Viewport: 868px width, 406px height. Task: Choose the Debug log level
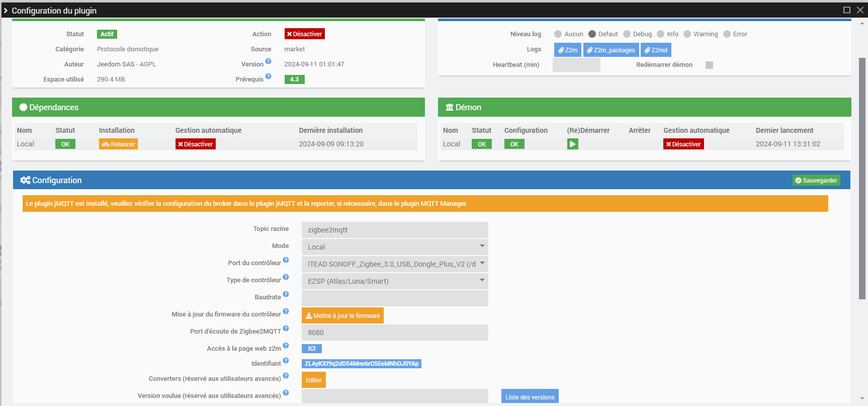tap(627, 34)
